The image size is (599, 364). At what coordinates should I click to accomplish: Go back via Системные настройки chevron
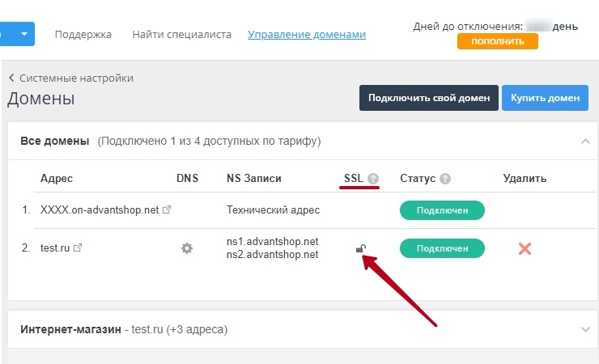click(12, 78)
